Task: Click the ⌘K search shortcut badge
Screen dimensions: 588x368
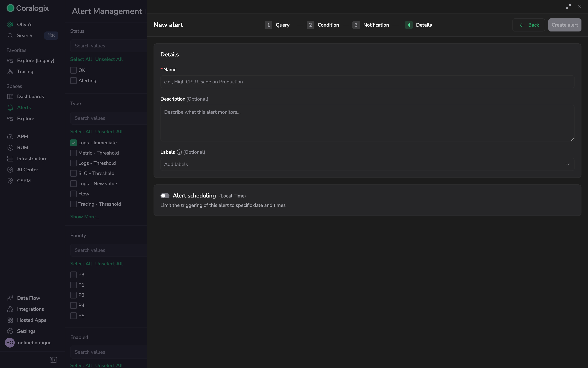Action: click(51, 36)
